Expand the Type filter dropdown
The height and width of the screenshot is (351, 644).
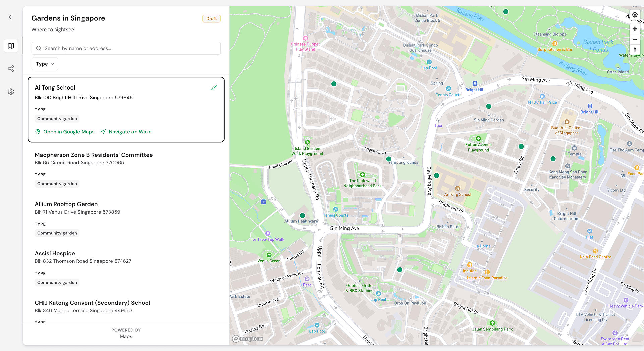(45, 64)
